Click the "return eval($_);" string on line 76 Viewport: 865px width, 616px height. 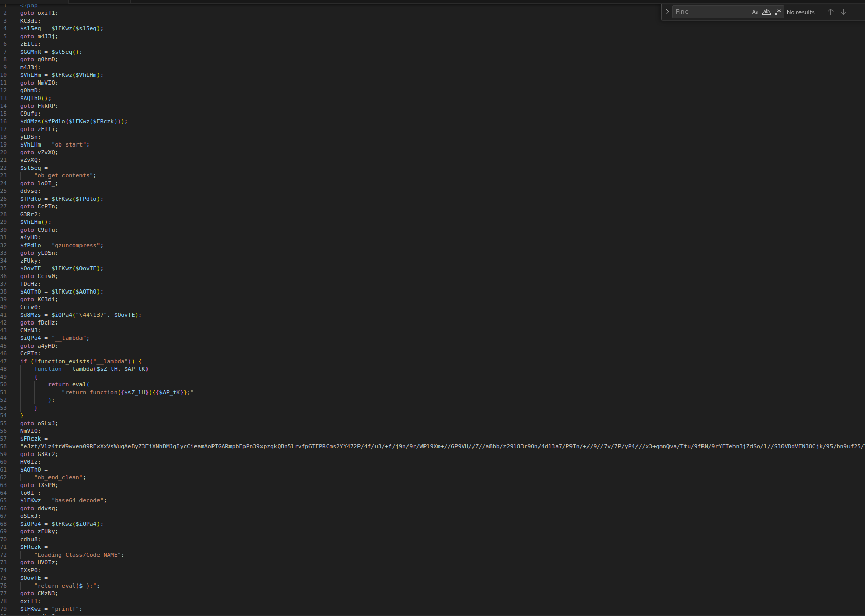(x=66, y=586)
